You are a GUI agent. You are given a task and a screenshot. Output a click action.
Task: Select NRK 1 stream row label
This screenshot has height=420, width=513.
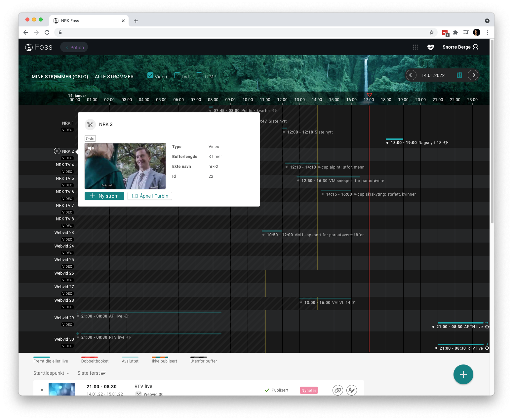68,123
